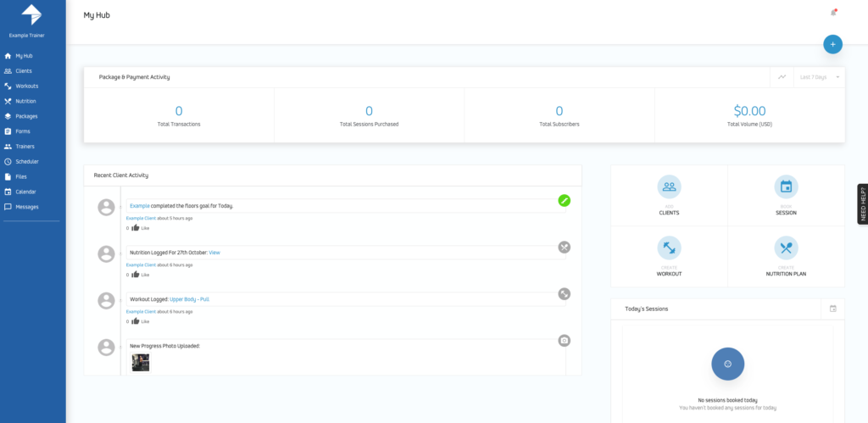Like the Nutrition Logged activity

tap(140, 275)
